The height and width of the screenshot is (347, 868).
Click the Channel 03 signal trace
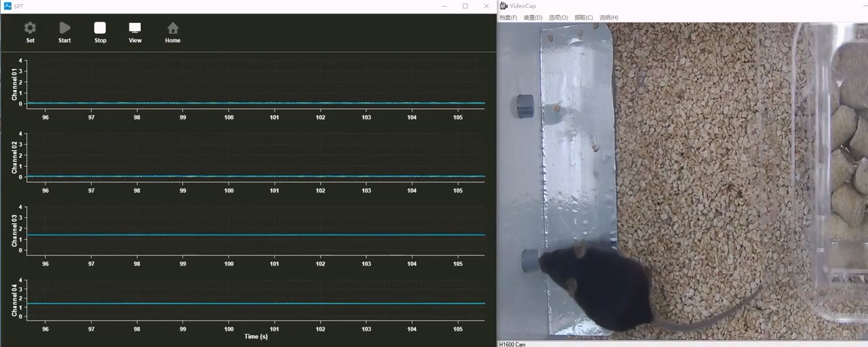256,235
